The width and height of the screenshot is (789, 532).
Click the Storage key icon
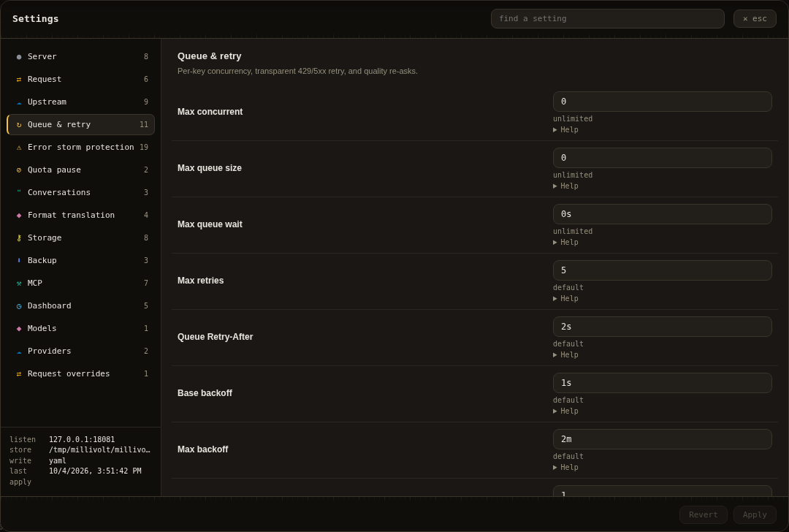tap(19, 238)
